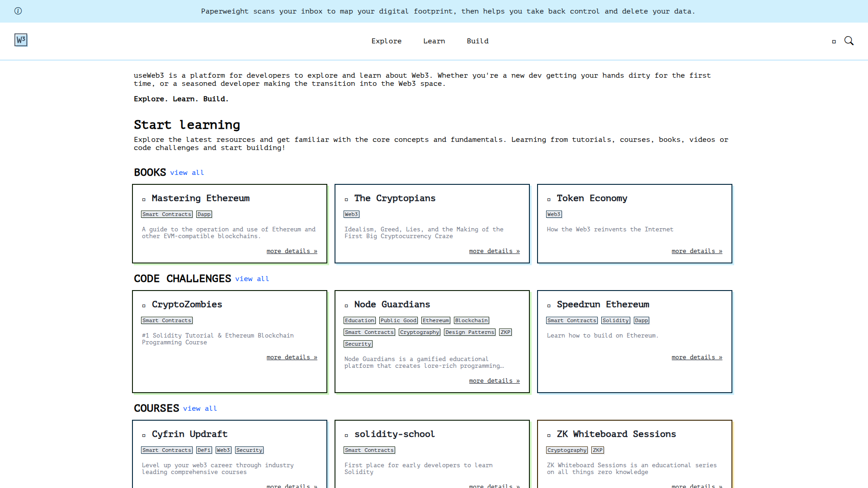
Task: Open the CryptoZombies challenge title
Action: pos(187,305)
